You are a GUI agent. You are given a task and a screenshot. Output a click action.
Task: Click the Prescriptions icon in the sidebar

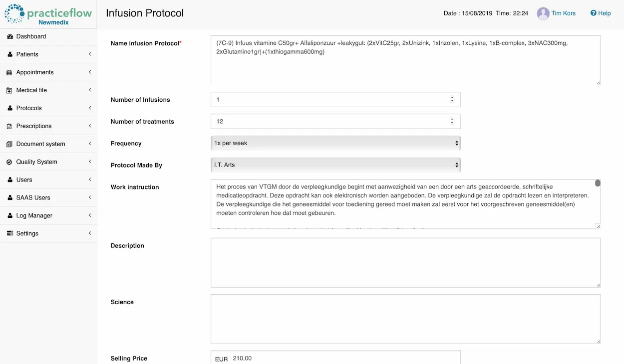tap(10, 126)
